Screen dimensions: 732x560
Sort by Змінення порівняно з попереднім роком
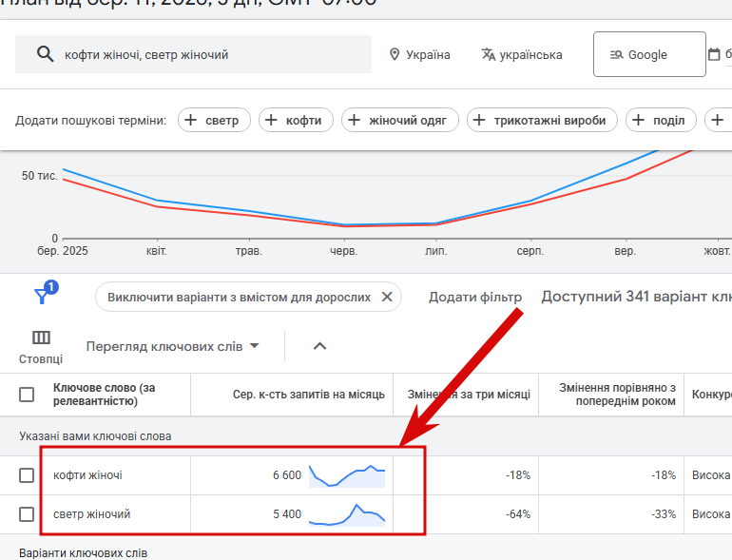click(617, 395)
